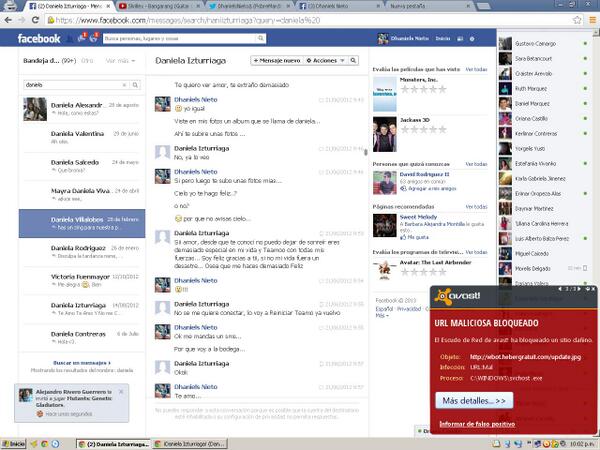Show the next Avast alert with the right arrow
Image resolution: width=600 pixels, height=450 pixels.
click(x=579, y=289)
